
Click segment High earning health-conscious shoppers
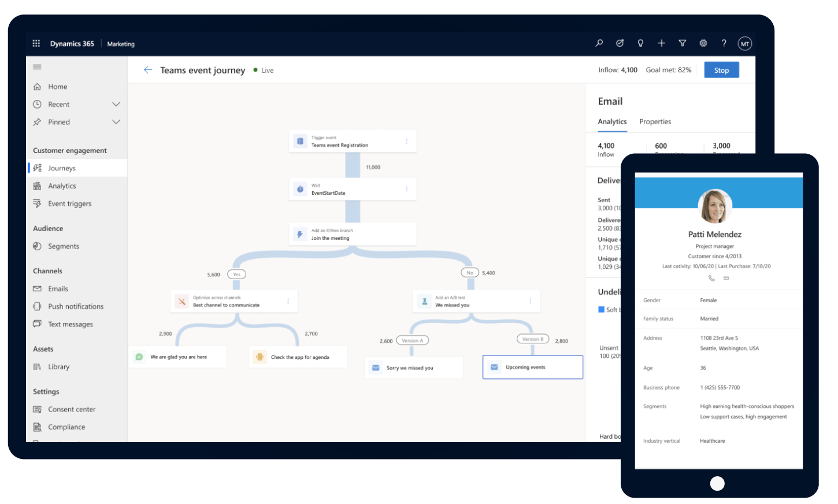[x=747, y=406]
